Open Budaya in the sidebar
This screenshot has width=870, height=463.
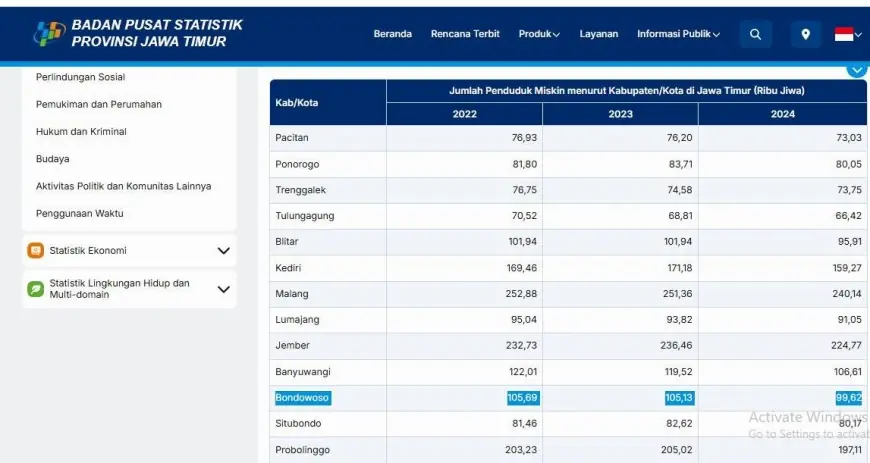[x=53, y=159]
